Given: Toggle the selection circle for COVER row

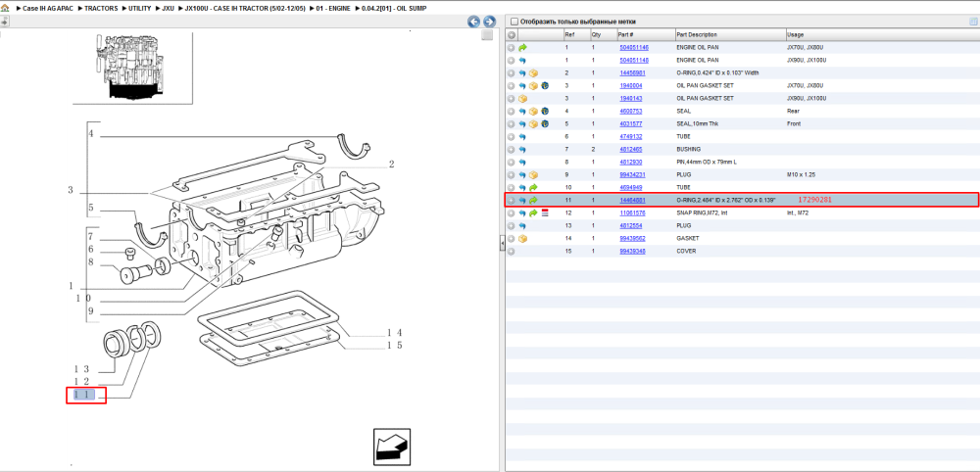Looking at the screenshot, I should (x=512, y=251).
